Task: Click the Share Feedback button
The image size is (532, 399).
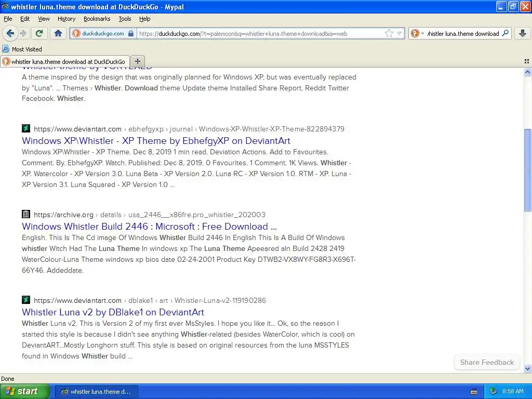Action: pyautogui.click(x=487, y=362)
